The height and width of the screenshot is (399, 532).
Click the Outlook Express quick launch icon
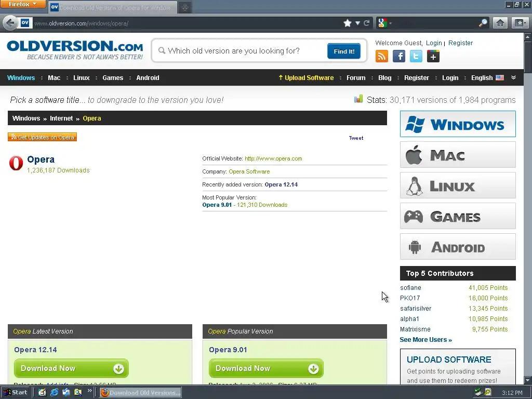tap(66, 392)
